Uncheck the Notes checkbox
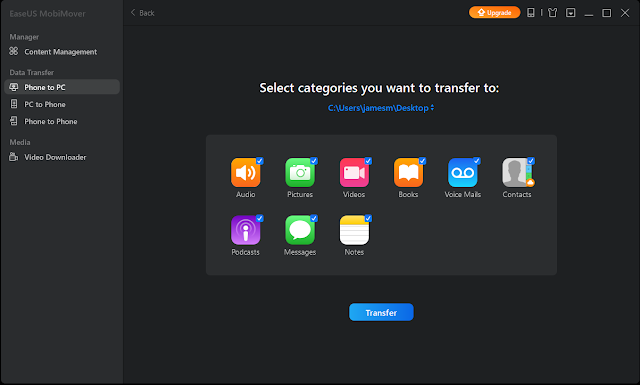The image size is (640, 385). click(x=368, y=218)
